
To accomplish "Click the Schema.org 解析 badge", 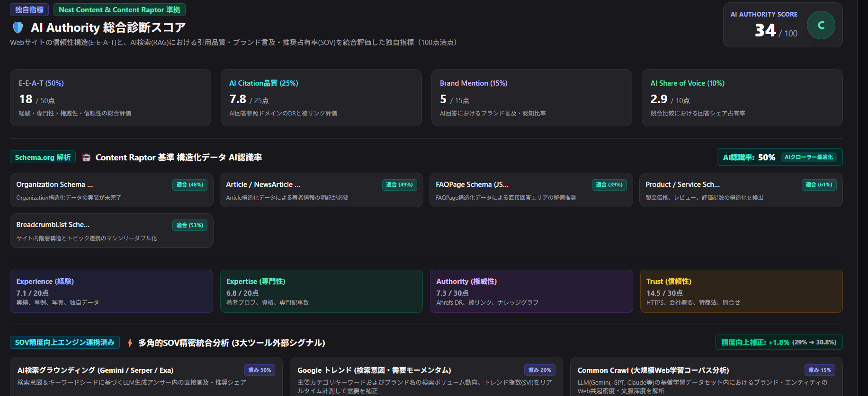I will [x=43, y=158].
